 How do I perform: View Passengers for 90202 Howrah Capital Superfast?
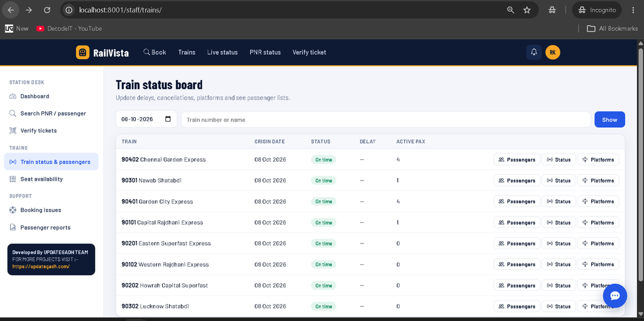517,285
